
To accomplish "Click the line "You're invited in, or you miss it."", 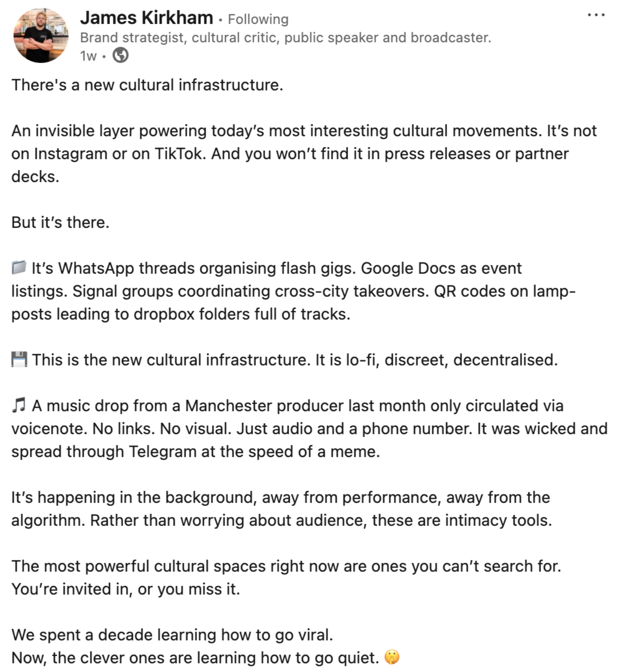I will [126, 590].
